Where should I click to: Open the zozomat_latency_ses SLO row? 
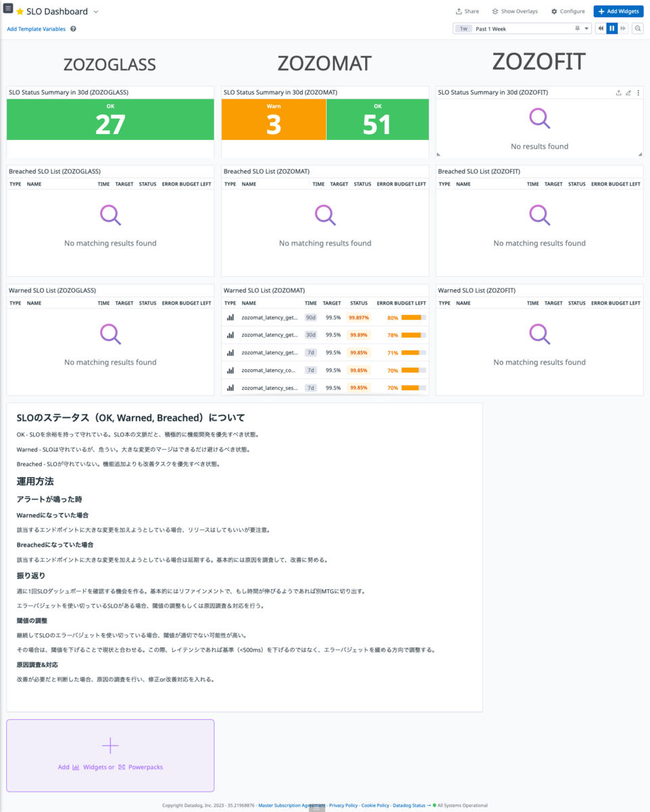tap(269, 388)
